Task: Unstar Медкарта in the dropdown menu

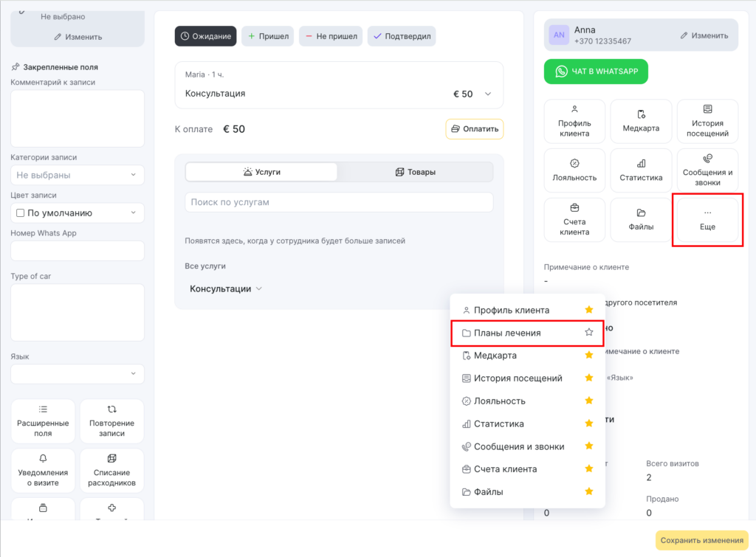Action: coord(588,356)
